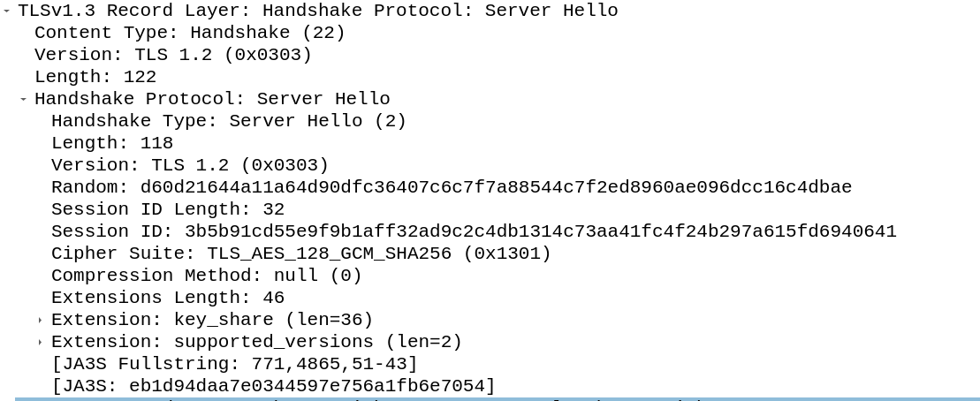Select the Extension: key_share text label
The width and height of the screenshot is (980, 401).
[212, 320]
